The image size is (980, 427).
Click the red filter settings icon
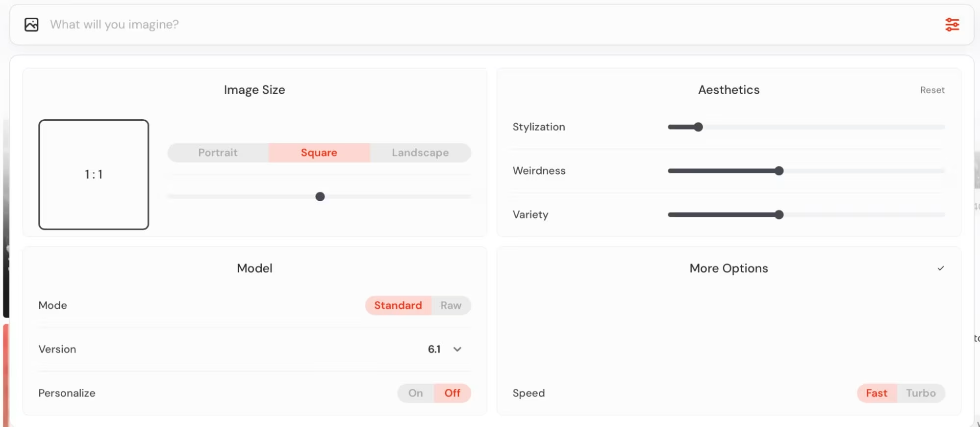[952, 24]
